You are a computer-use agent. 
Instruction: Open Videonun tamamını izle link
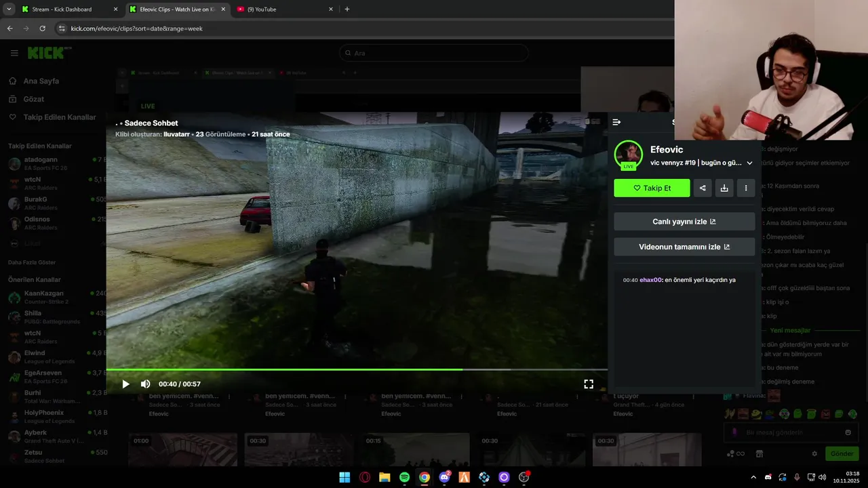click(x=684, y=247)
